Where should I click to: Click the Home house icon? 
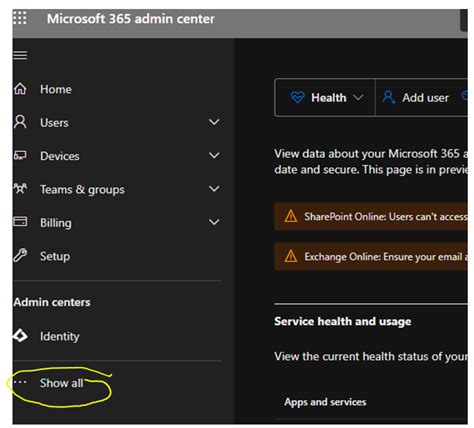click(20, 89)
